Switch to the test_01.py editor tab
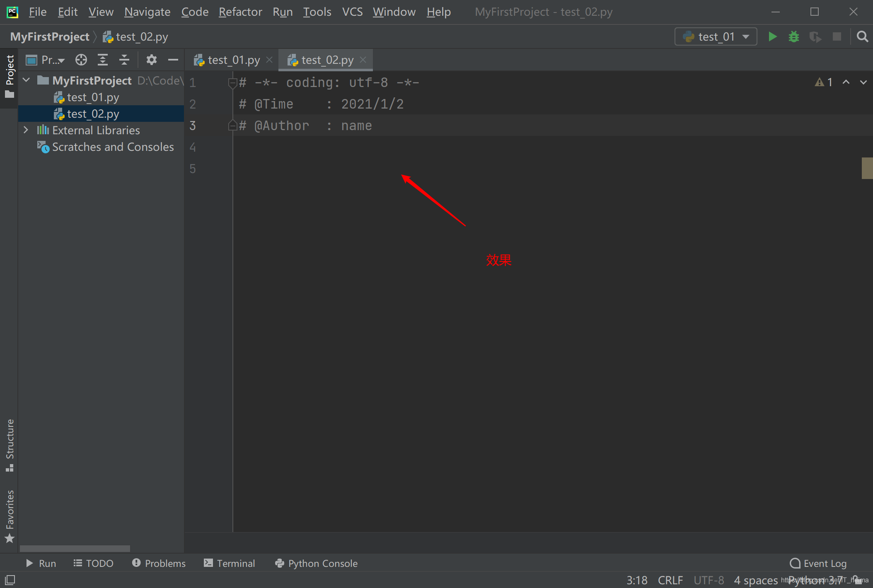Image resolution: width=873 pixels, height=588 pixels. 233,60
